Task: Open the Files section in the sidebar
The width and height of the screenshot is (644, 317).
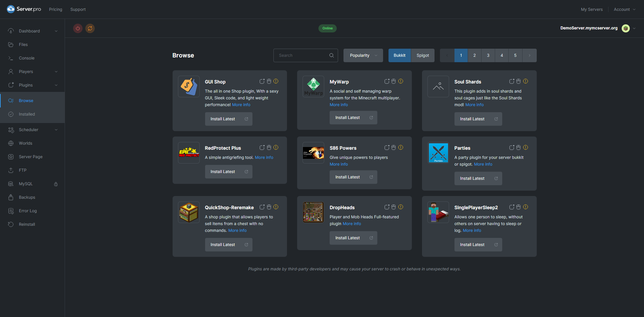Action: pyautogui.click(x=23, y=45)
